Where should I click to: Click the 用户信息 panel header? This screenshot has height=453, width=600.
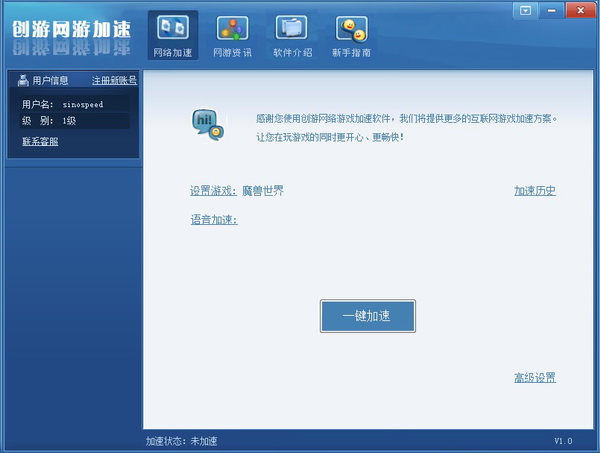[50, 80]
